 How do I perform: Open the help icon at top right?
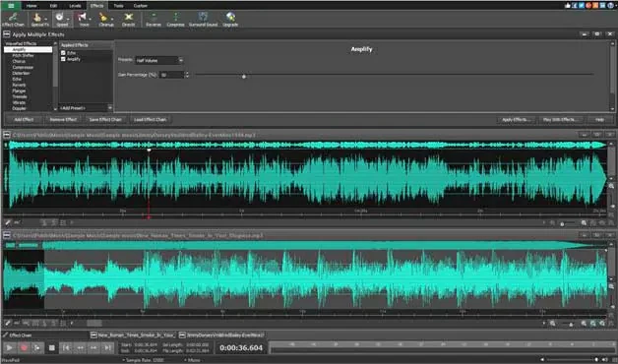click(x=610, y=5)
